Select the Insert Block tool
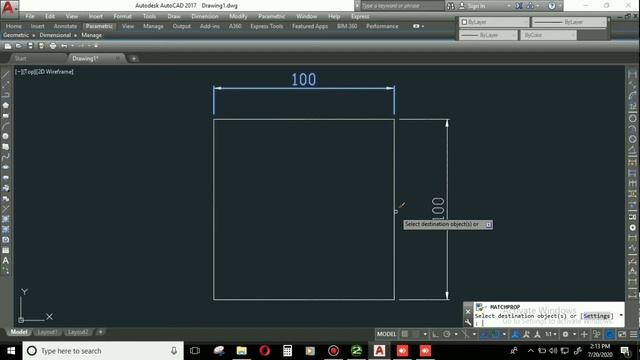 click(5, 188)
